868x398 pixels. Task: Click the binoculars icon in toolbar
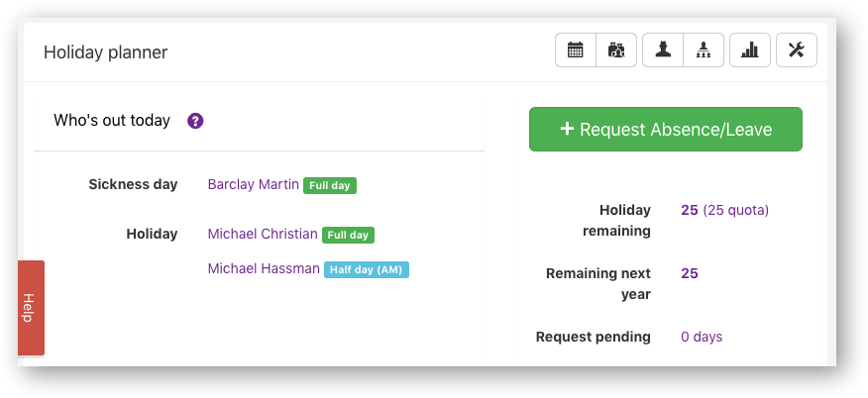tap(616, 50)
